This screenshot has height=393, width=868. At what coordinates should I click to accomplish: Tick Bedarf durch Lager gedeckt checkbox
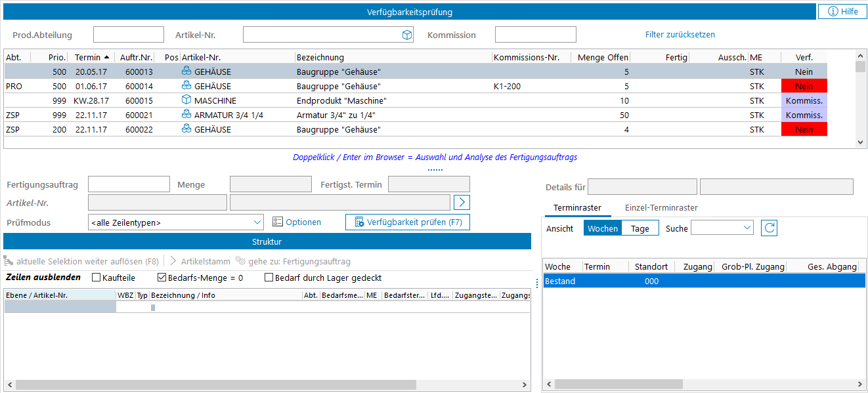tap(269, 278)
